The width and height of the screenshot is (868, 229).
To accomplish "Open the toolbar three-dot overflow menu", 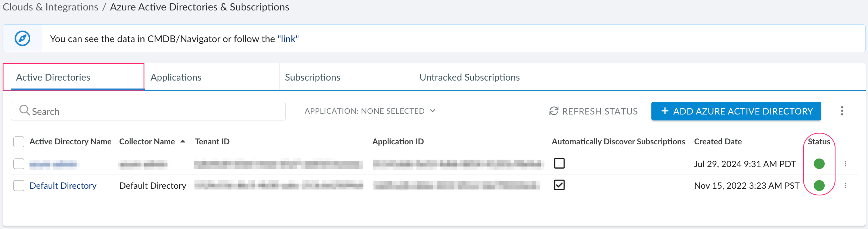I will coord(842,111).
